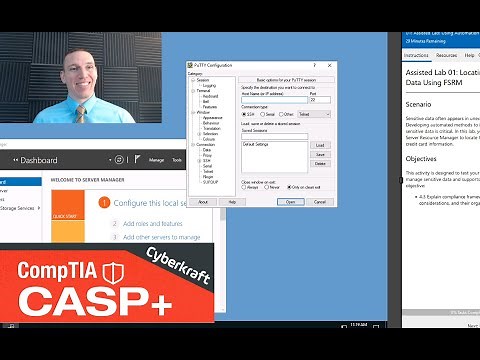The image size is (480, 360).
Task: Open the dropdown arrow left of refresh icon
Action: pos(110,160)
